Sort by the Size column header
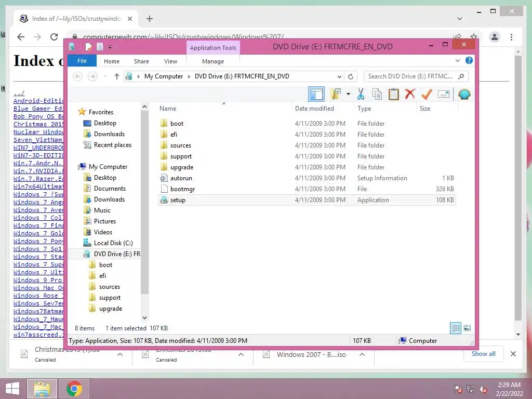This screenshot has height=399, width=532. (437, 108)
